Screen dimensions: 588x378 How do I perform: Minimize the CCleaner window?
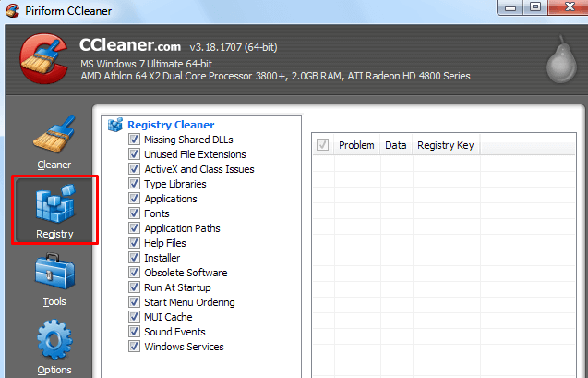[510, 7]
